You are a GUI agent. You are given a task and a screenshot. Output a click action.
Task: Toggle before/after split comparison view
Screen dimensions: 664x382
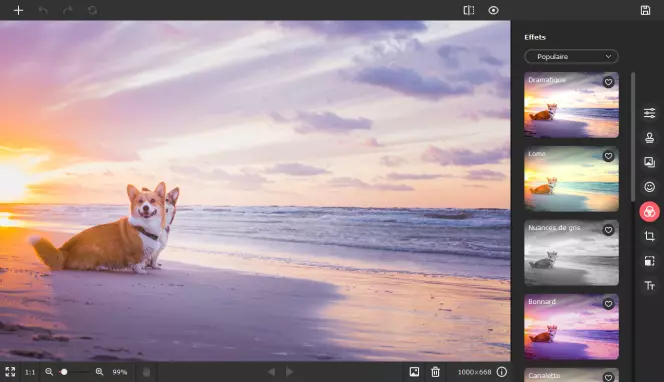tap(469, 10)
